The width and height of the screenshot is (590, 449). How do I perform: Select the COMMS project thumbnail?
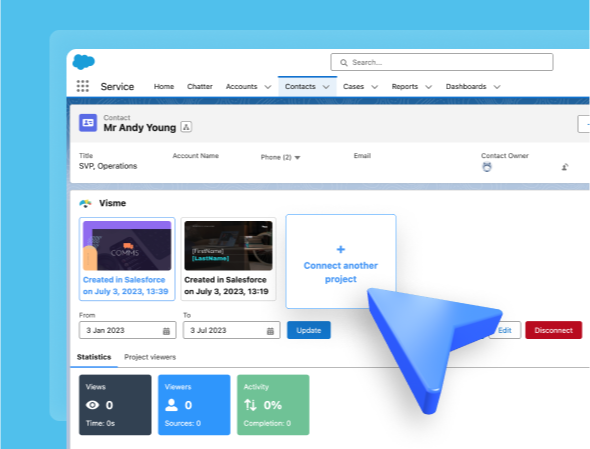click(127, 246)
